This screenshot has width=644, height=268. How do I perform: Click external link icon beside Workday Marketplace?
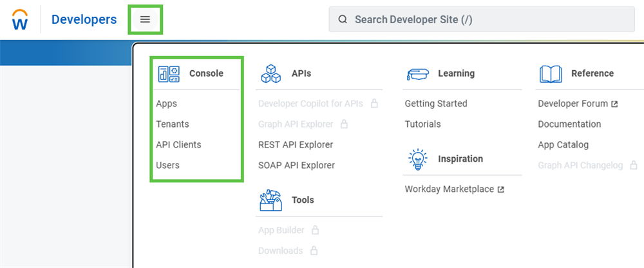coord(500,189)
